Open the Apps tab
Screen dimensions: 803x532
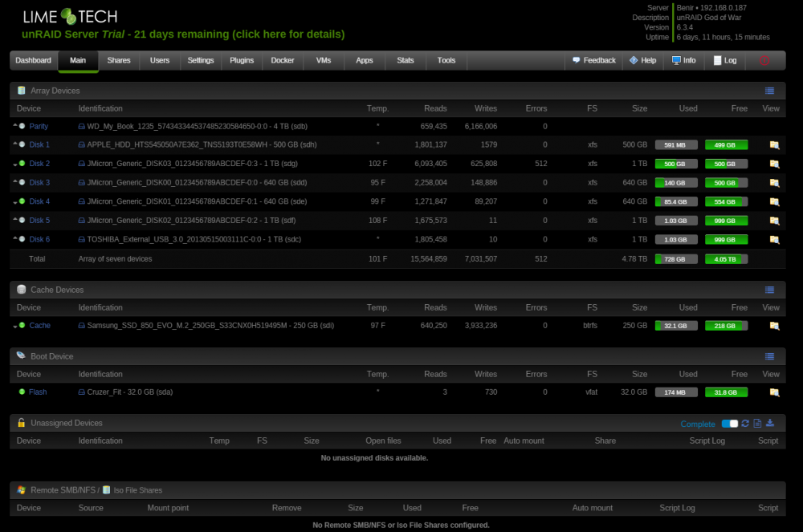click(365, 60)
